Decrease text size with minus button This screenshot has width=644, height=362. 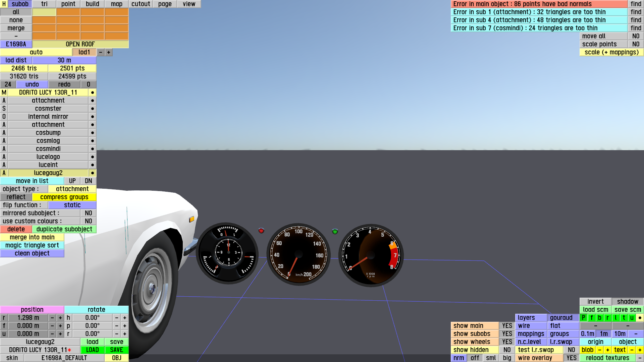632,350
